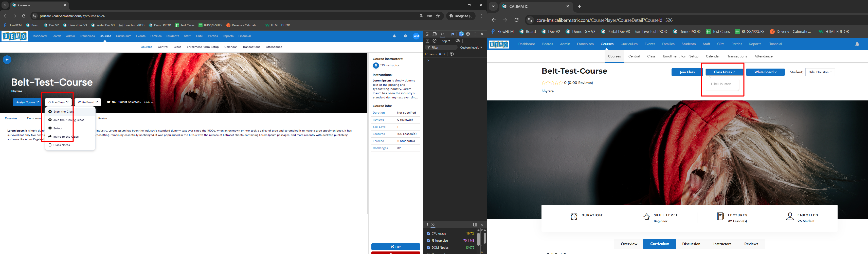This screenshot has height=254, width=868.
Task: Choose Start the Class from the menu
Action: (x=63, y=112)
